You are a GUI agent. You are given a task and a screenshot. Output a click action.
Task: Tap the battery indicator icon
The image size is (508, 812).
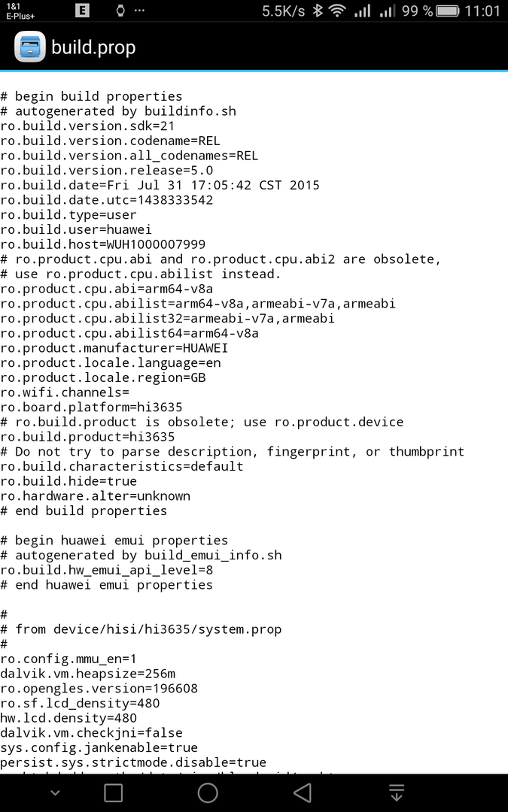click(448, 11)
